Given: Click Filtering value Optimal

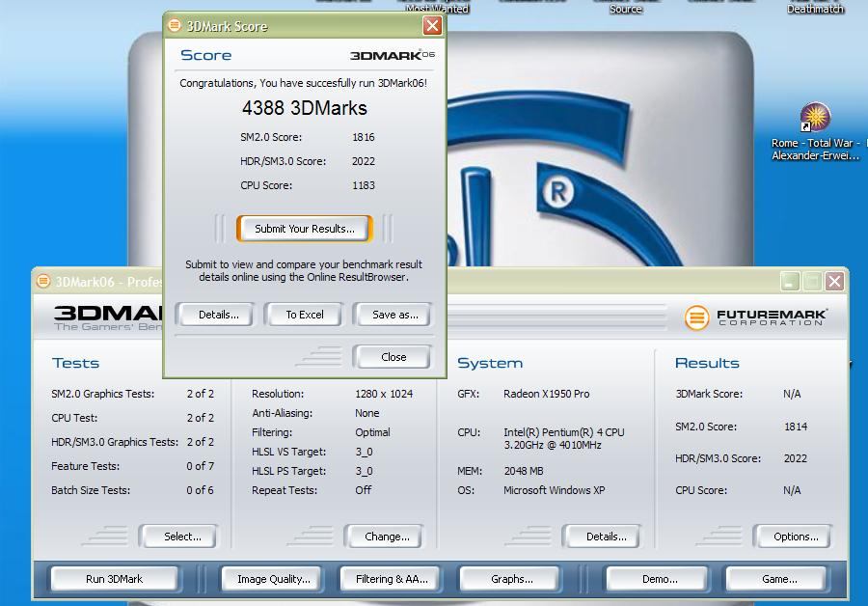Looking at the screenshot, I should coord(372,432).
